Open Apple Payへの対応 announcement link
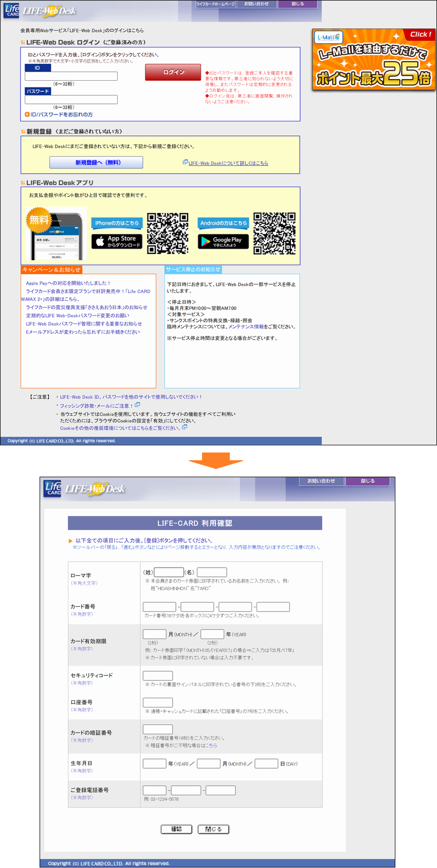This screenshot has width=437, height=868. [x=68, y=283]
